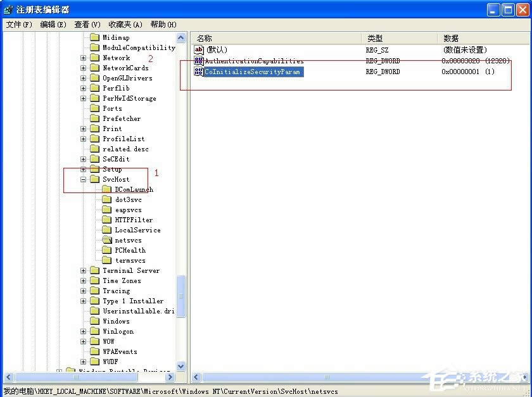
Task: Open the 帮助 menu
Action: pyautogui.click(x=163, y=24)
